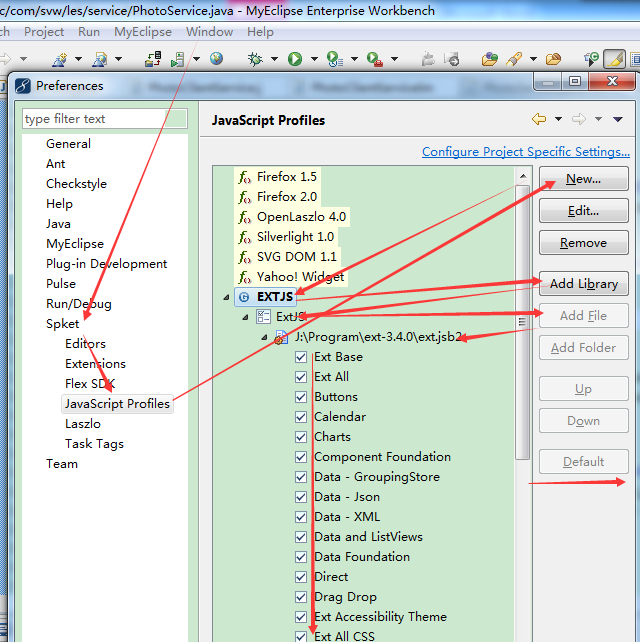Screen dimensions: 640x642
Task: Toggle the Drag Drop checkbox
Action: 301,597
